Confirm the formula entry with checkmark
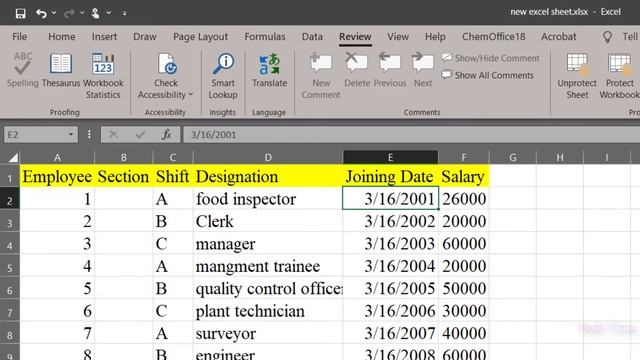 click(x=140, y=134)
